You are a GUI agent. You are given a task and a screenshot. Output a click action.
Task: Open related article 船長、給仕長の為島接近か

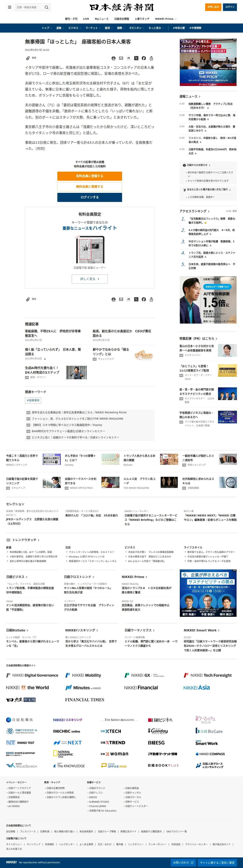tap(122, 333)
